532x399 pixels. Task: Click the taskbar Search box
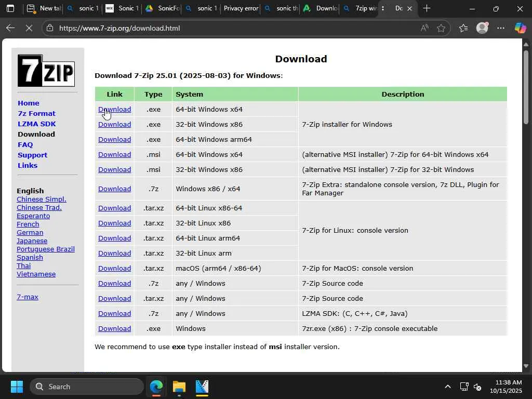pos(87,387)
